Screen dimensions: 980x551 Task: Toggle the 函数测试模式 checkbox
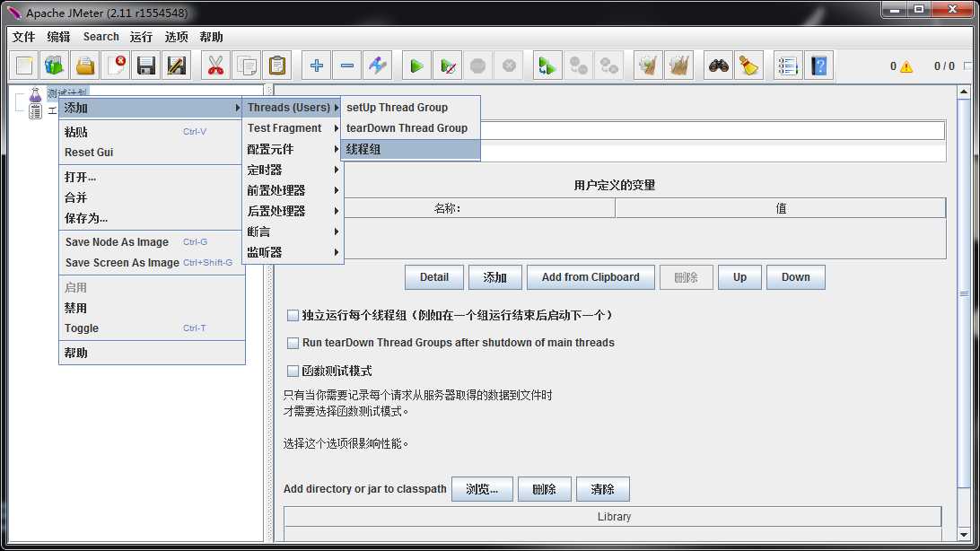click(x=293, y=372)
